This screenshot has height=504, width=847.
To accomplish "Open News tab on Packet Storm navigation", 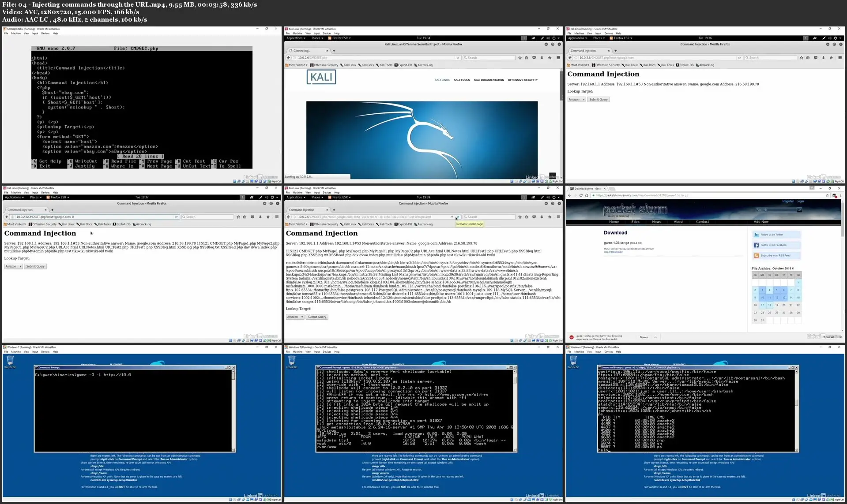I will pos(656,222).
